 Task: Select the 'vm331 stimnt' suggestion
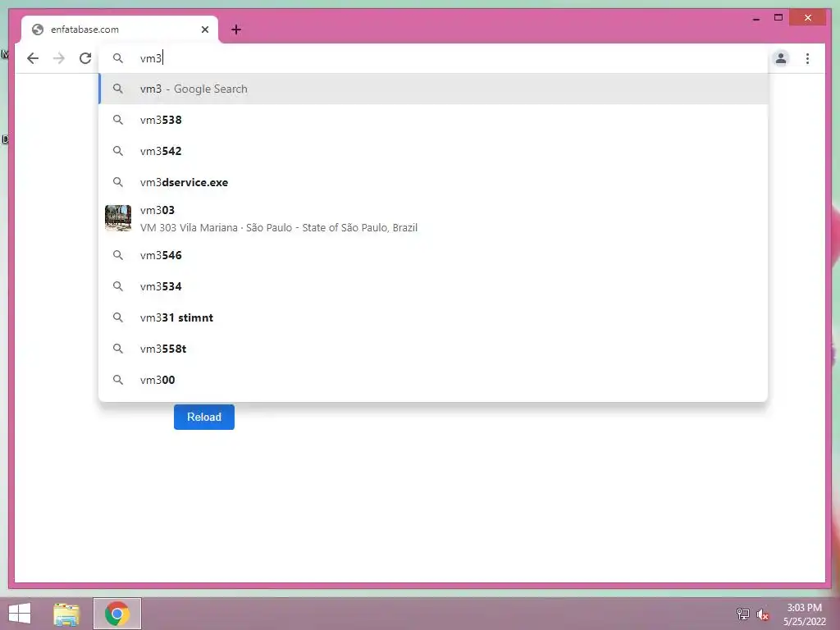[433, 317]
